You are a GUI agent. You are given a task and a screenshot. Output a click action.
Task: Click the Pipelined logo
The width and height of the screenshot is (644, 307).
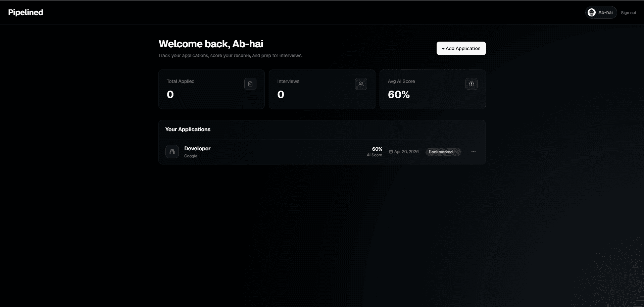[x=26, y=12]
